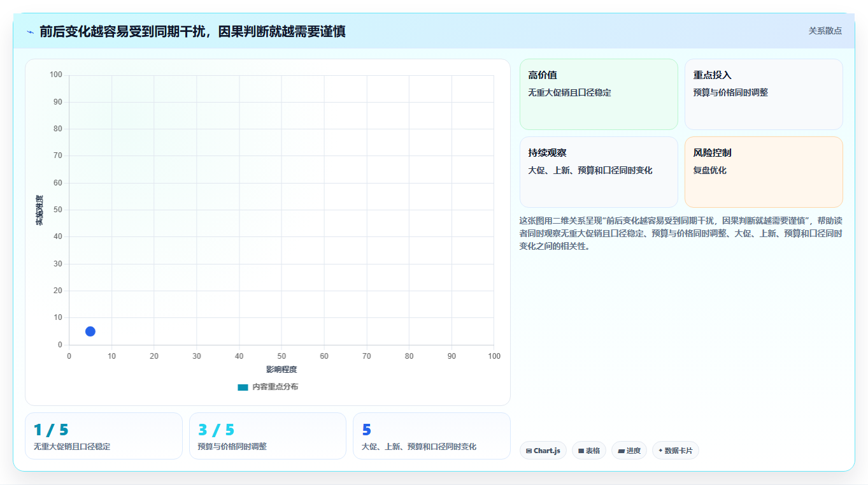Image resolution: width=868 pixels, height=485 pixels.
Task: Click the stat card reading 大促、上新、预算和口径同时变化
Action: (x=432, y=436)
